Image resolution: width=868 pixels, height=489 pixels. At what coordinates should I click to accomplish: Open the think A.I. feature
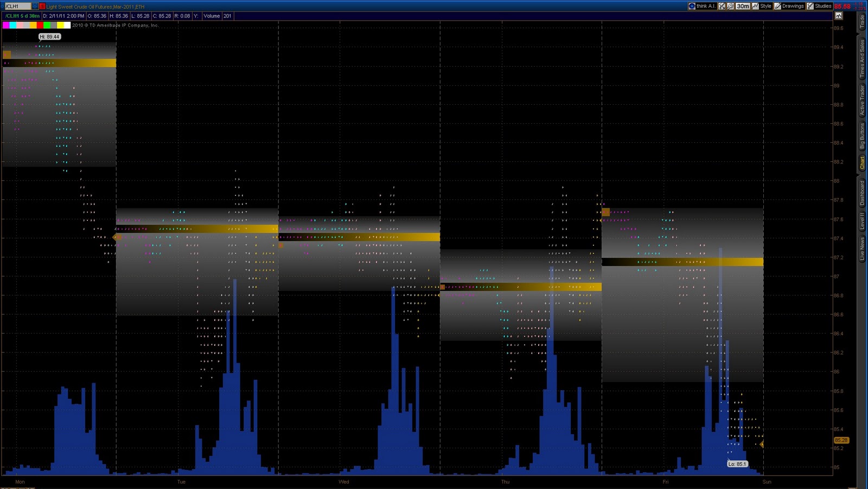click(x=704, y=7)
